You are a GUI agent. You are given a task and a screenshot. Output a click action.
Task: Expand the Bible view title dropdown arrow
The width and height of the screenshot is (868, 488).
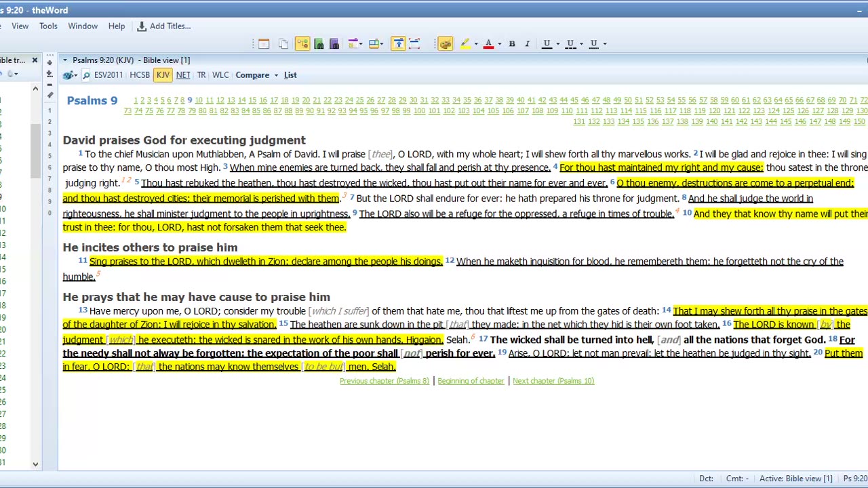[x=64, y=60]
